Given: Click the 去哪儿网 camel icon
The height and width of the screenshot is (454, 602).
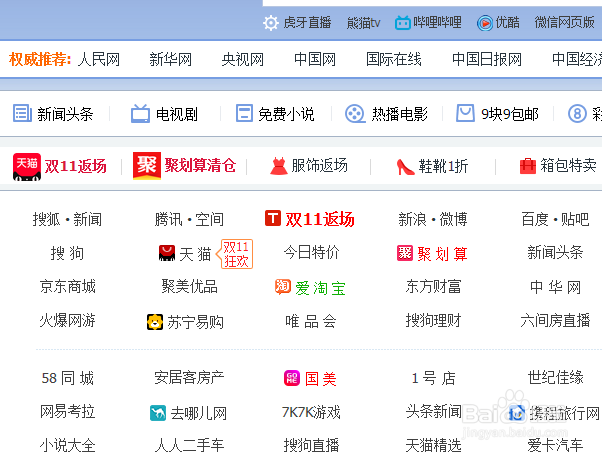Looking at the screenshot, I should click(x=158, y=413).
